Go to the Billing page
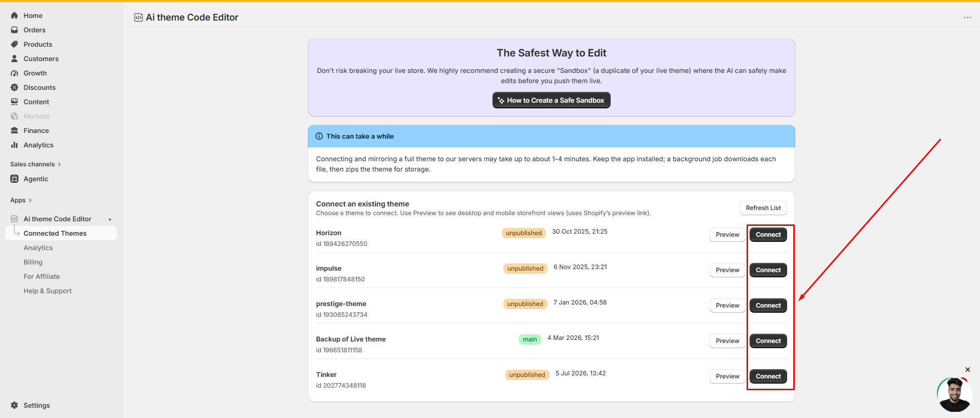This screenshot has width=980, height=418. tap(33, 262)
